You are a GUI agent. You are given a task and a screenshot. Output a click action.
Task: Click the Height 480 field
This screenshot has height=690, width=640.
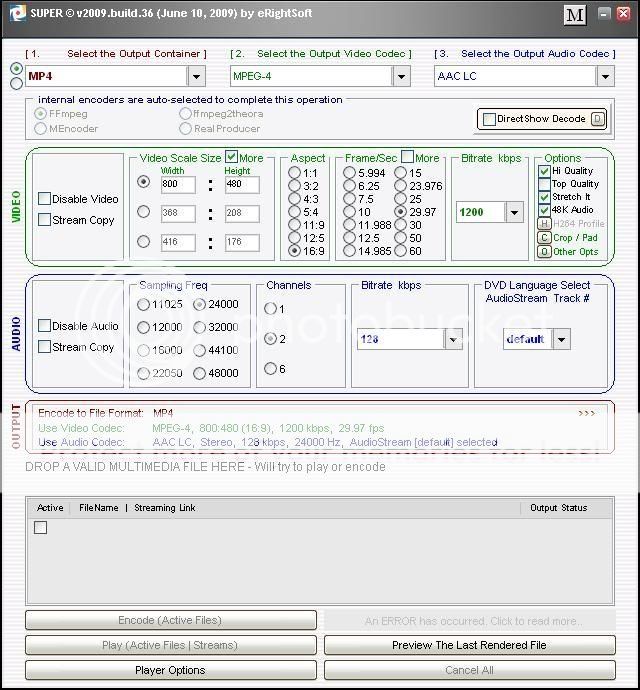tap(242, 184)
